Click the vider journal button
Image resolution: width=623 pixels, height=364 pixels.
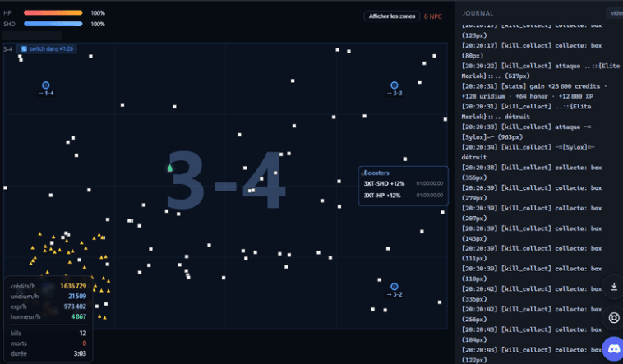tap(615, 13)
